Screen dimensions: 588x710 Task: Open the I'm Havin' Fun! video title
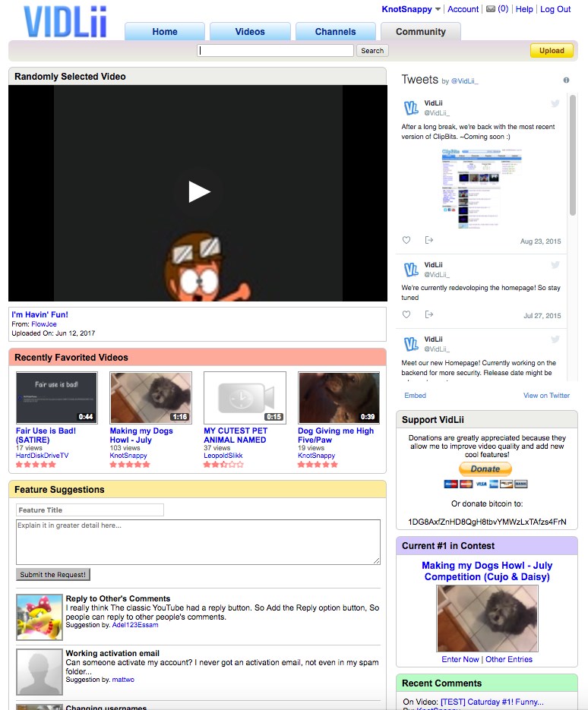[x=40, y=314]
